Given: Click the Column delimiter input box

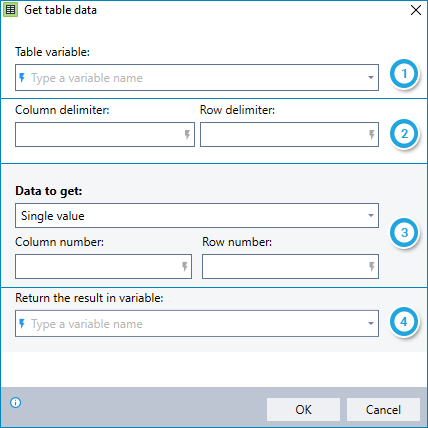Looking at the screenshot, I should [105, 135].
